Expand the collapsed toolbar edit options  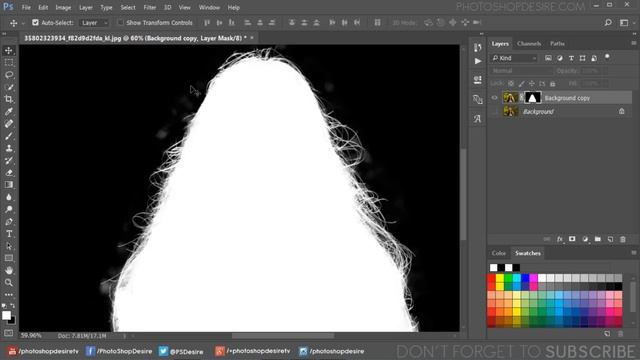[x=9, y=294]
